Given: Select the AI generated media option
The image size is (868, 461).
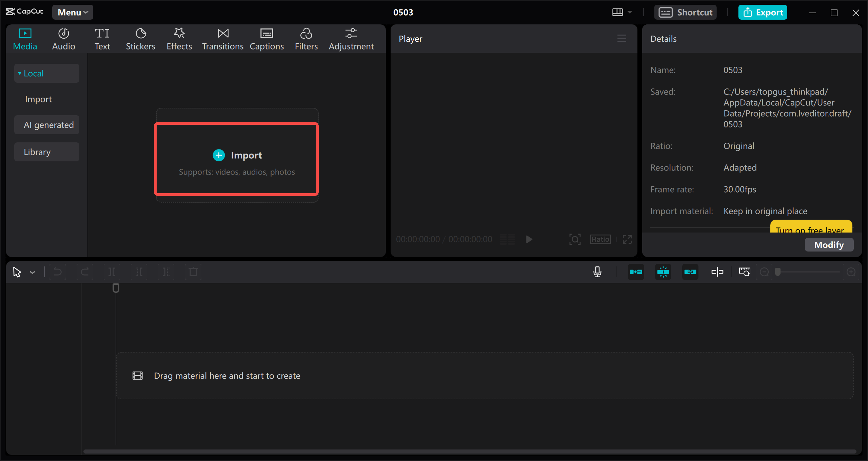Looking at the screenshot, I should tap(49, 125).
